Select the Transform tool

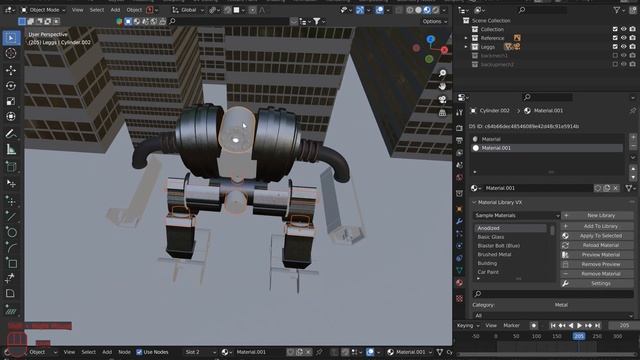pyautogui.click(x=11, y=117)
